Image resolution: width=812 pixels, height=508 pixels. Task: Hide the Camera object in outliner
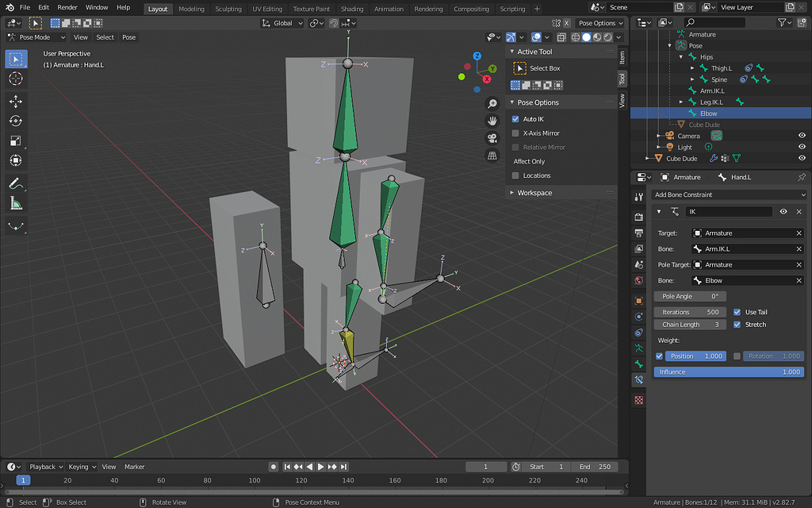click(802, 136)
